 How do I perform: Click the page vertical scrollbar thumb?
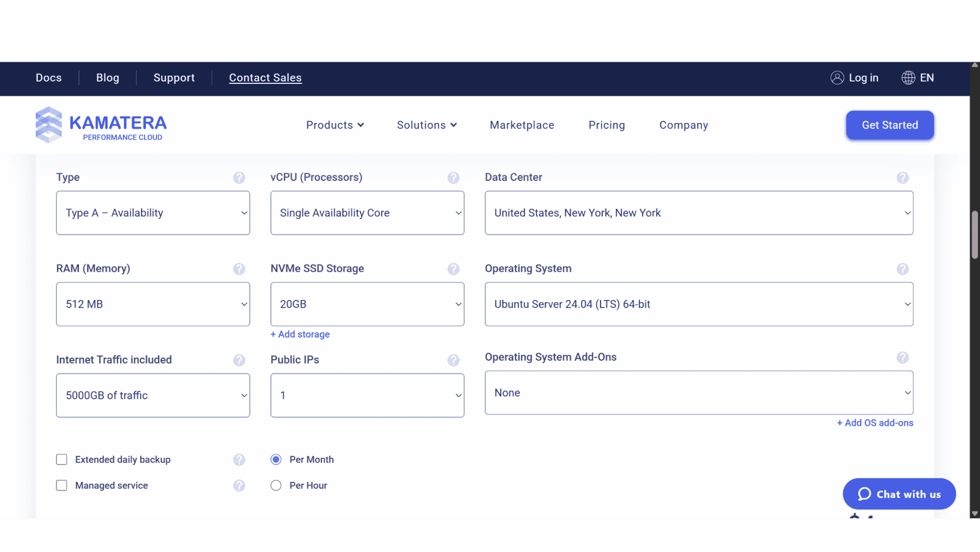[975, 235]
